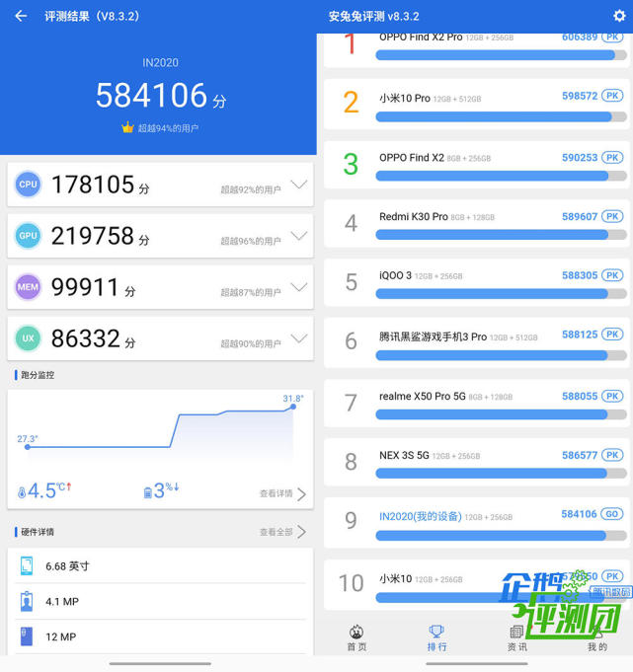
Task: Click score bar of 小米10 Pro
Action: 501,116
